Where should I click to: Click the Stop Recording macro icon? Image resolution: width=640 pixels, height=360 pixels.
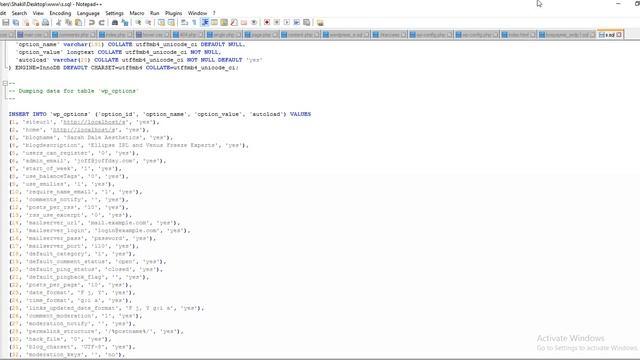(277, 22)
